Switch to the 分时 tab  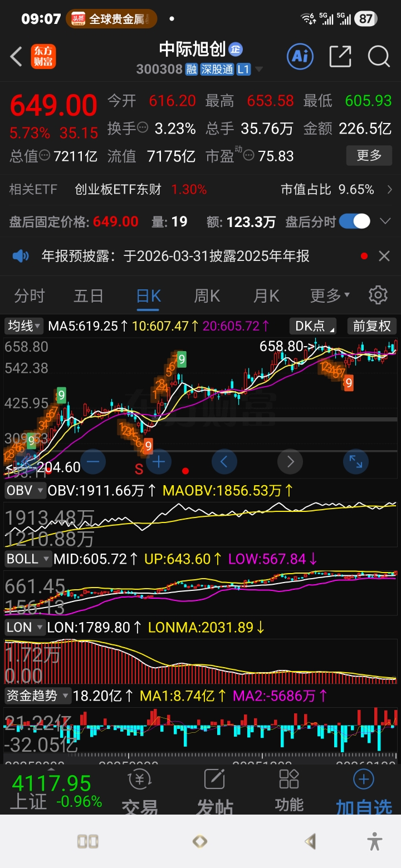click(29, 295)
